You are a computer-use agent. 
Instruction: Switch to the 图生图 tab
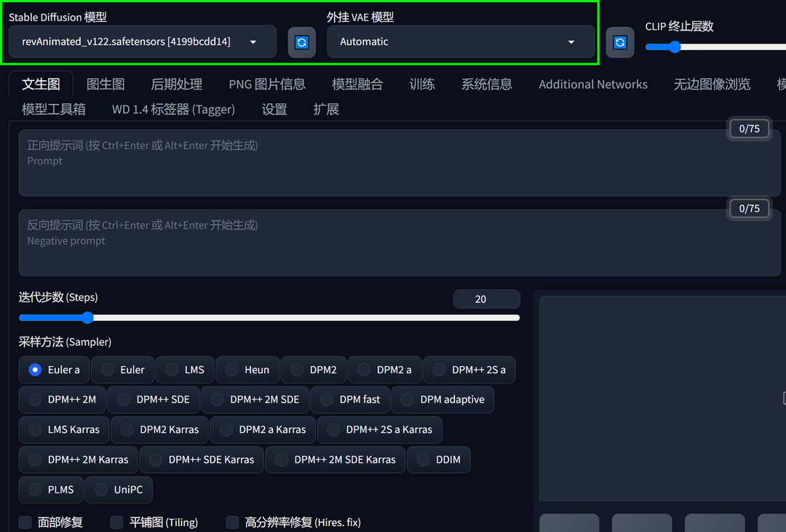106,84
